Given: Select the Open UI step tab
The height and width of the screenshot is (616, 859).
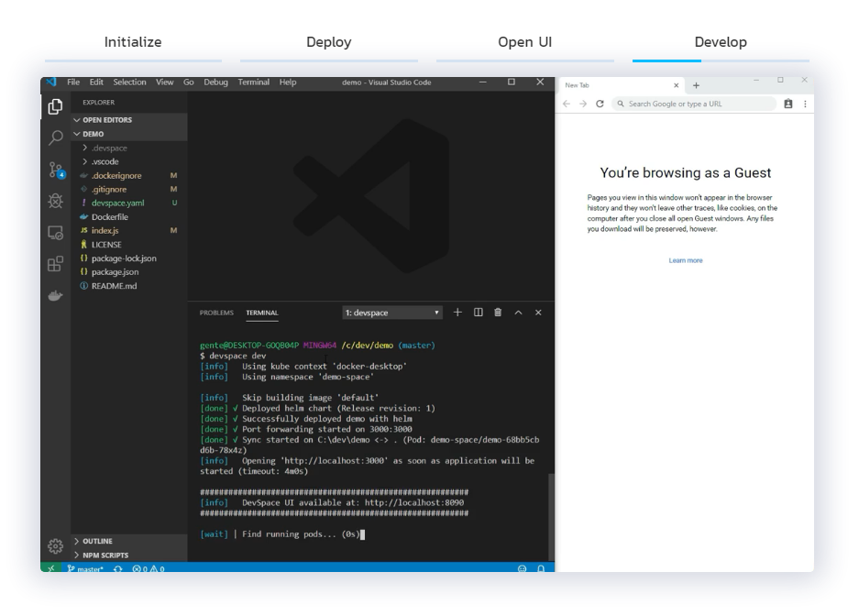Looking at the screenshot, I should pyautogui.click(x=524, y=42).
